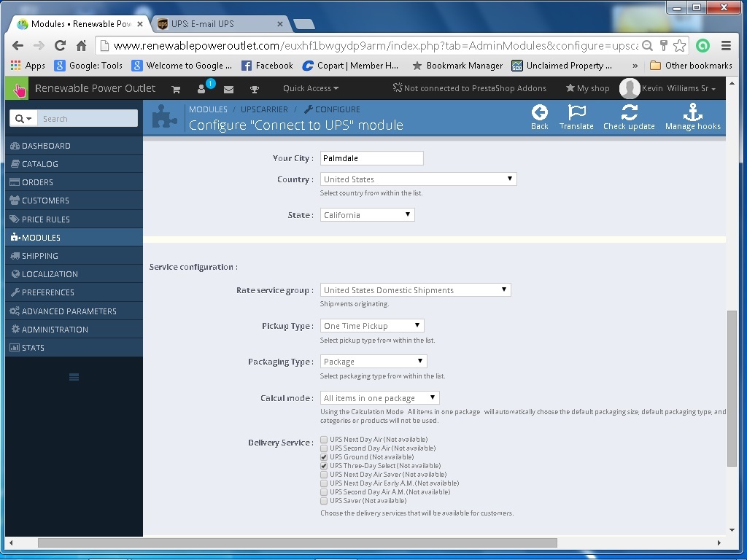Viewport: 747px width, 560px height.
Task: Enable UPS Saver checkbox
Action: (324, 501)
